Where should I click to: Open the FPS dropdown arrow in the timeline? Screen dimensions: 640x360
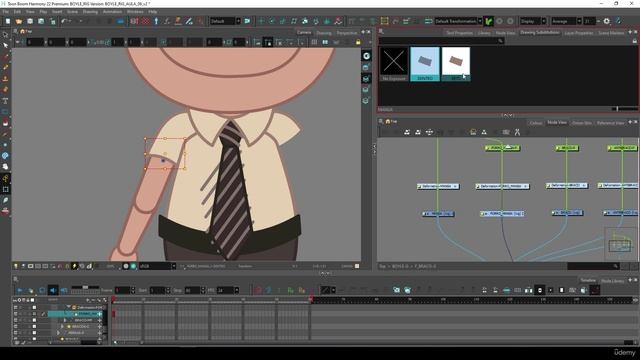[x=236, y=290]
